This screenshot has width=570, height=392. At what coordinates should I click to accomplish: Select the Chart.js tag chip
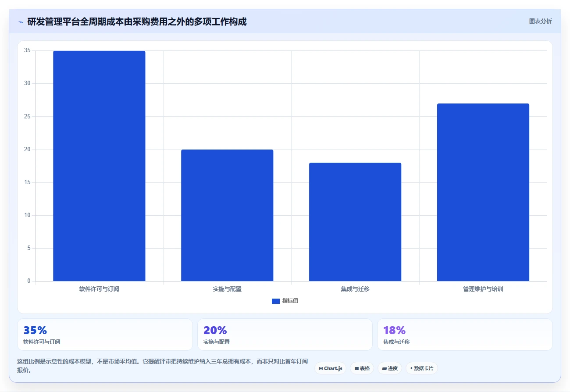330,368
